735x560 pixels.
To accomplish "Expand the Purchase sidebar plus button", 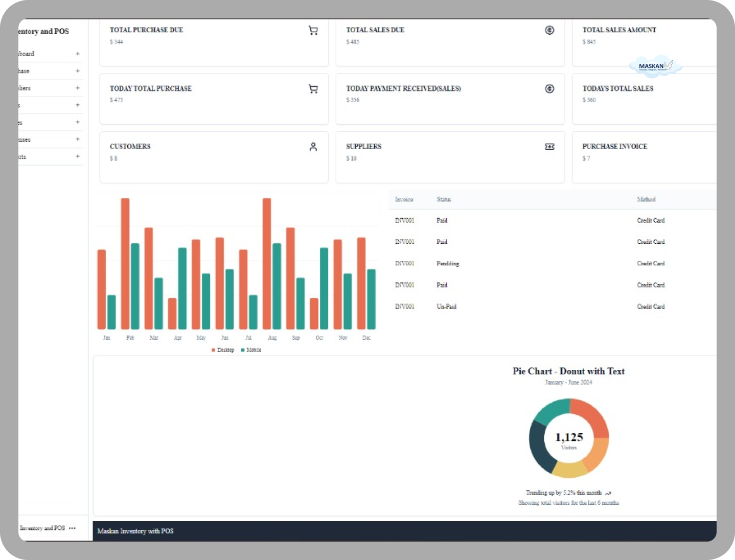I will pos(78,71).
